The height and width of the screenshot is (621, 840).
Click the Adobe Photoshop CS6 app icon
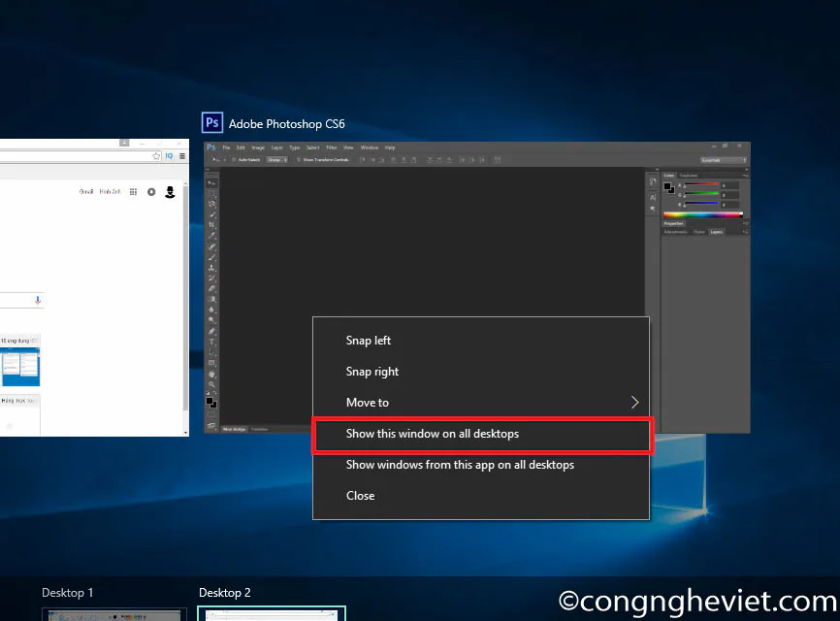click(212, 122)
